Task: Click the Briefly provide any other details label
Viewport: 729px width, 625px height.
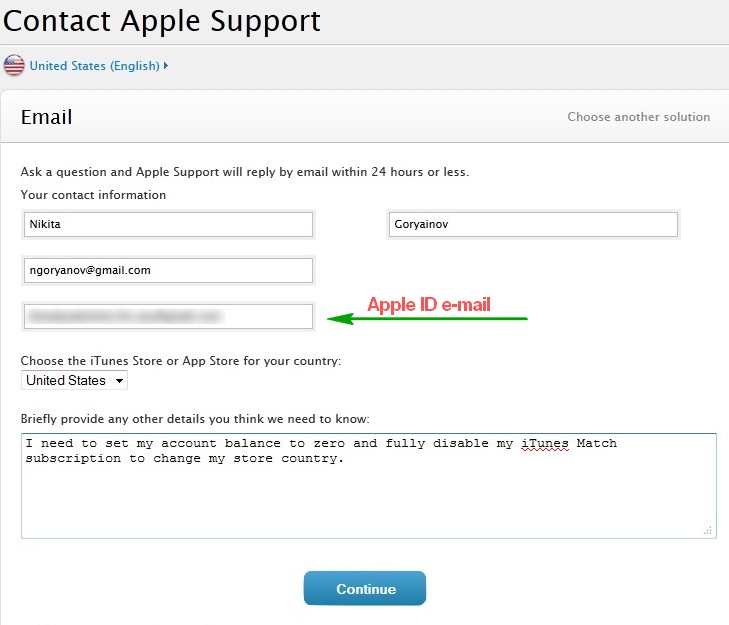Action: tap(195, 418)
